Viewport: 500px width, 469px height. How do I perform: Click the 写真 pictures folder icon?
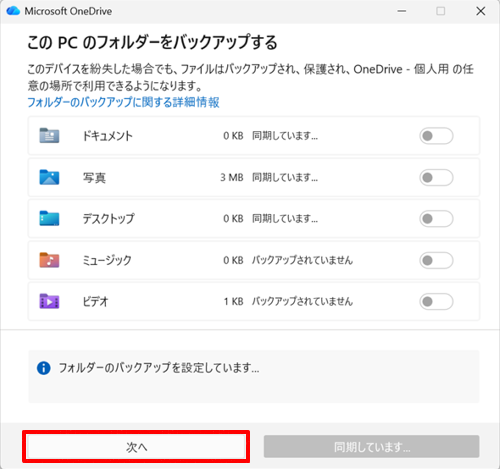[x=49, y=177]
